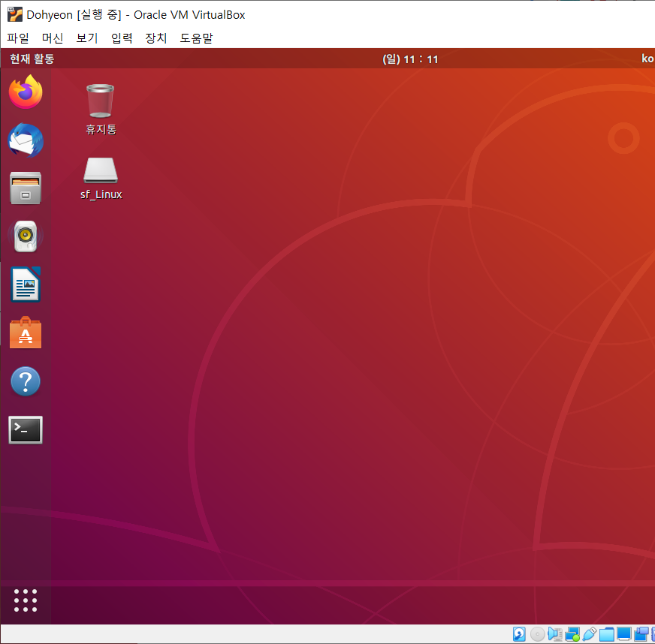This screenshot has width=655, height=644.
Task: Open Firefox from the Ubuntu dock
Action: click(26, 92)
